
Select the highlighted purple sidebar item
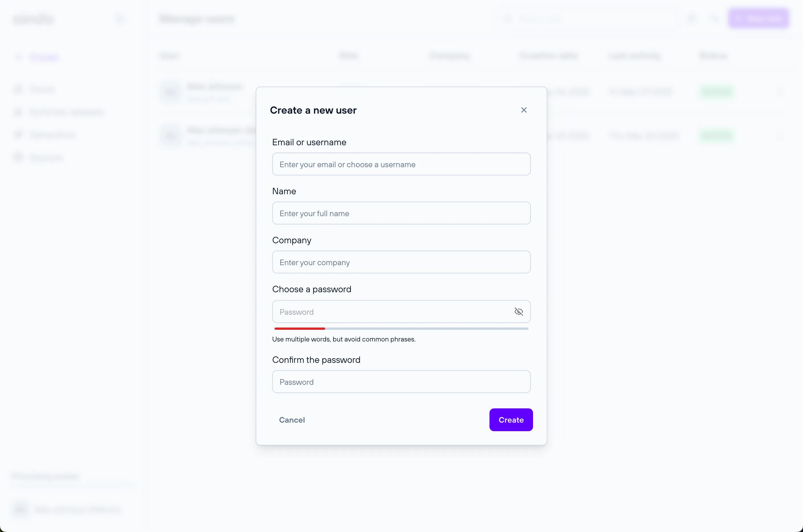tap(44, 57)
